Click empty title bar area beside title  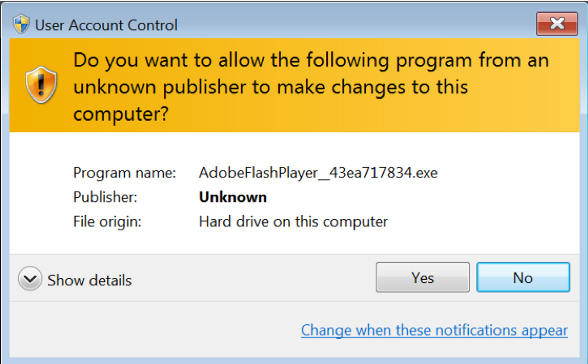coord(353,25)
